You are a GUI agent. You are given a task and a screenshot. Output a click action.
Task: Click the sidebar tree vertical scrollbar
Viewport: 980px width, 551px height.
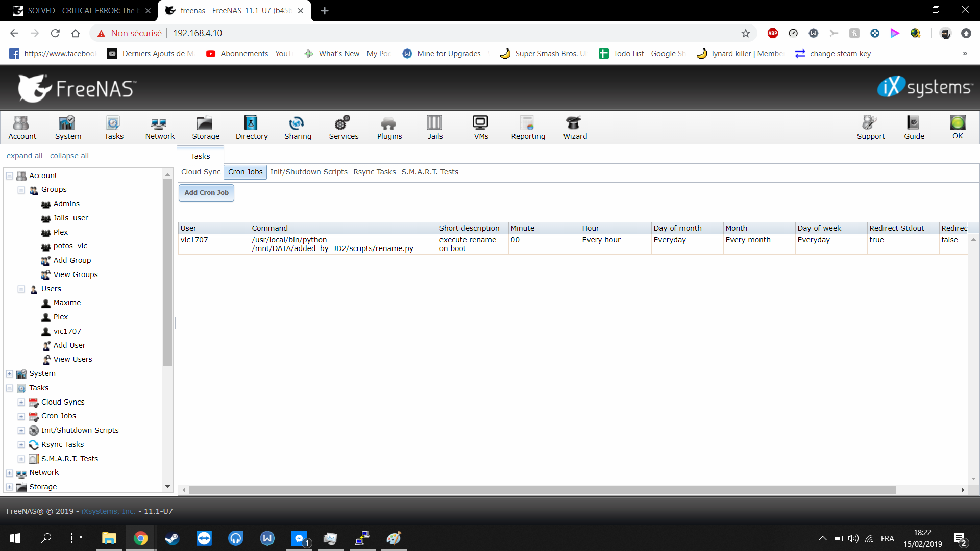pos(167,272)
